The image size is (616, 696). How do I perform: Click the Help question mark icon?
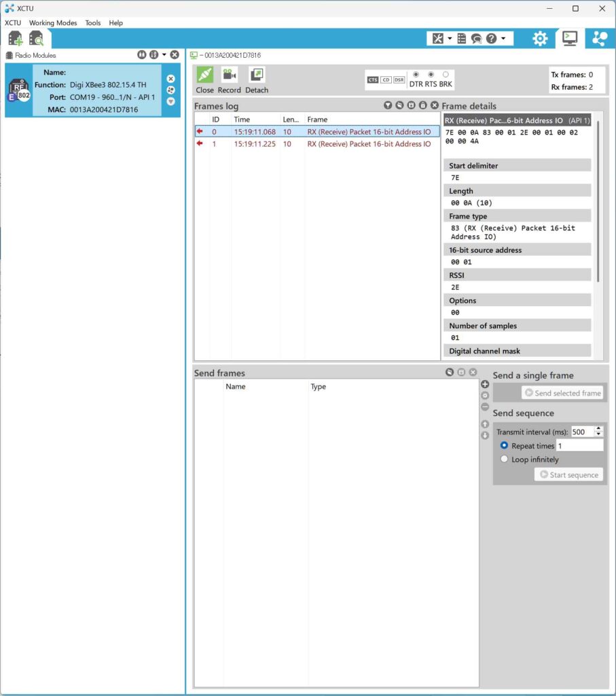[492, 39]
